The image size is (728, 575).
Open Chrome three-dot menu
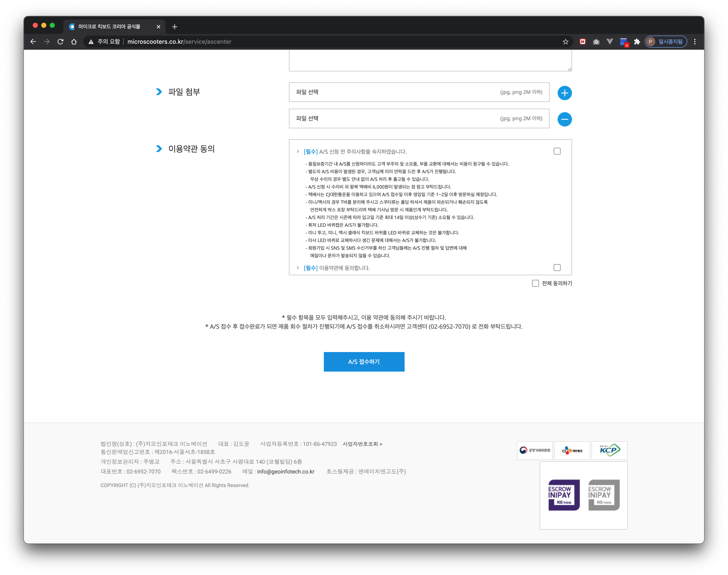coord(695,42)
